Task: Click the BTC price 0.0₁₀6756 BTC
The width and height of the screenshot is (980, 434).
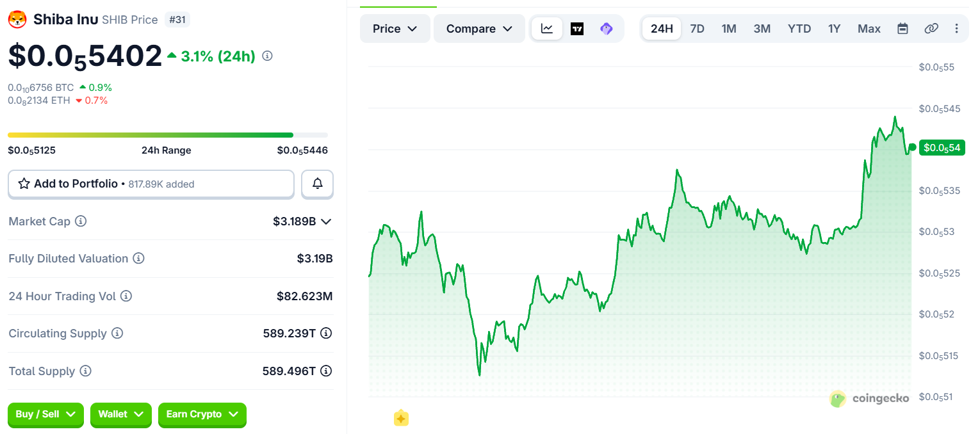Action: click(40, 87)
